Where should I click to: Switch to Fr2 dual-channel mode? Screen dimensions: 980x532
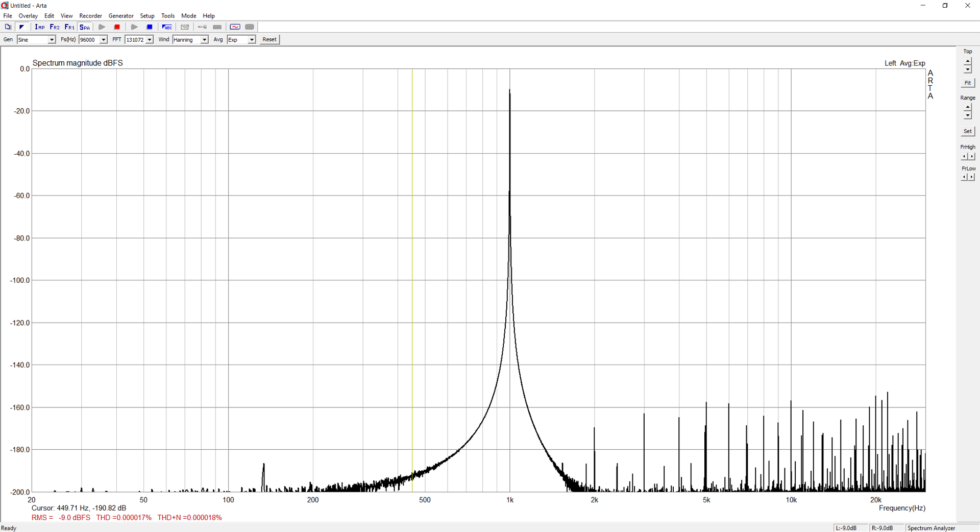(x=55, y=27)
